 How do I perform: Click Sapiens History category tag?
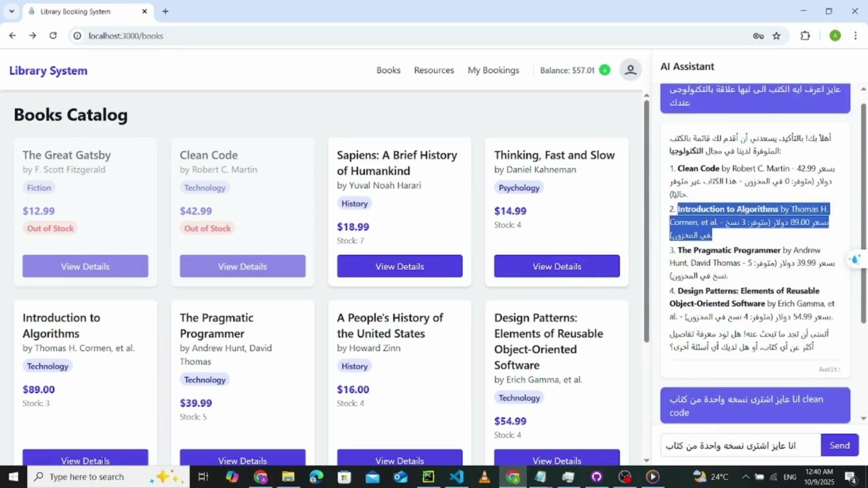pyautogui.click(x=355, y=203)
